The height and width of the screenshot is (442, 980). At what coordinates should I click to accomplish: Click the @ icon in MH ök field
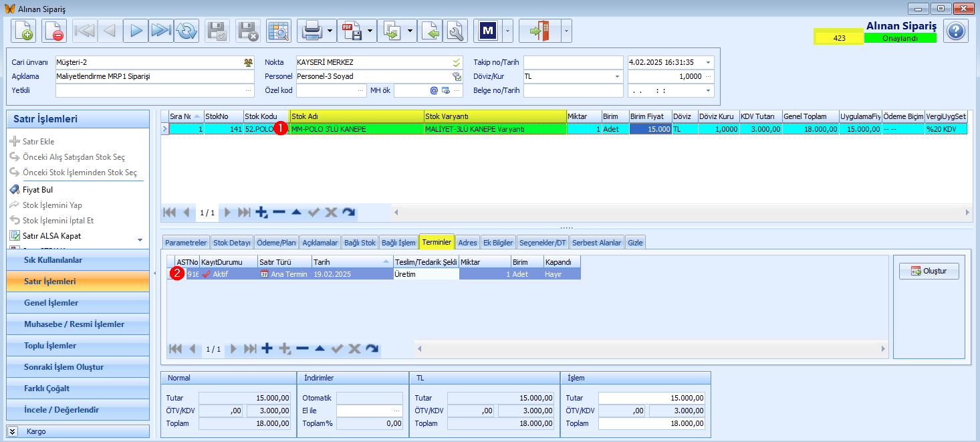(433, 90)
